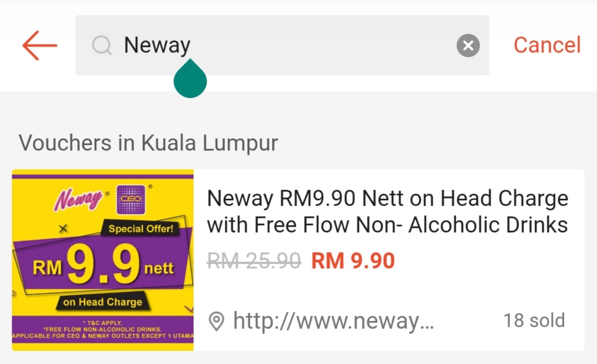Tap the Special Offer! badge on the image
597x364 pixels.
141,228
